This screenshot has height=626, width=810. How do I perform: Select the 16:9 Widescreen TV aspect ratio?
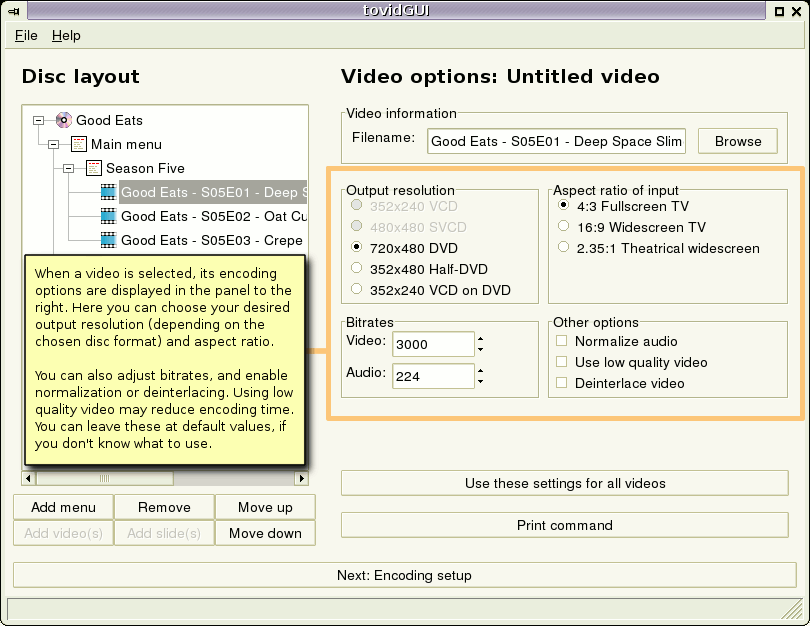(563, 226)
